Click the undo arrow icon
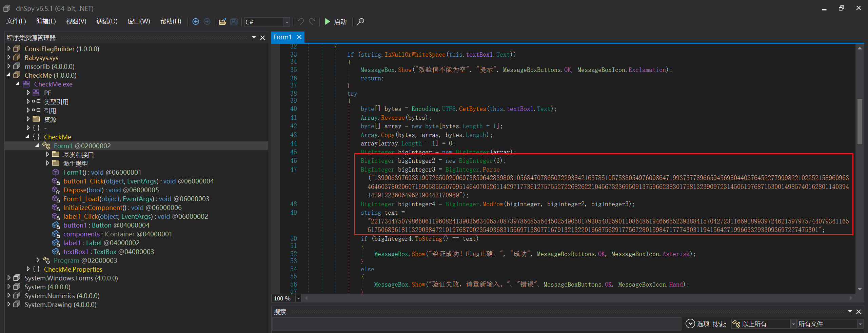 point(300,22)
